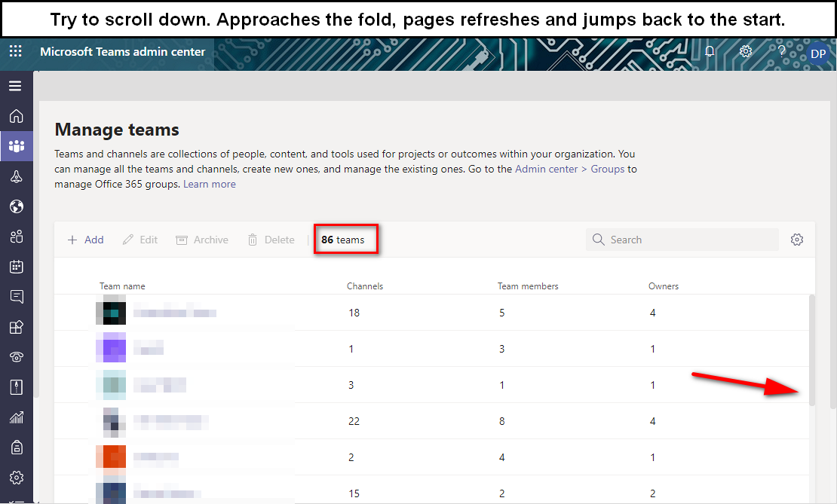The image size is (837, 504).
Task: Open the Locations globe icon
Action: click(17, 206)
